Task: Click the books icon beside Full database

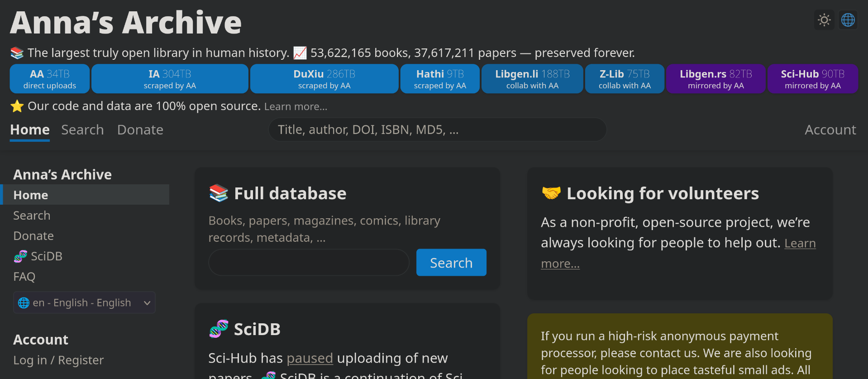Action: click(219, 193)
